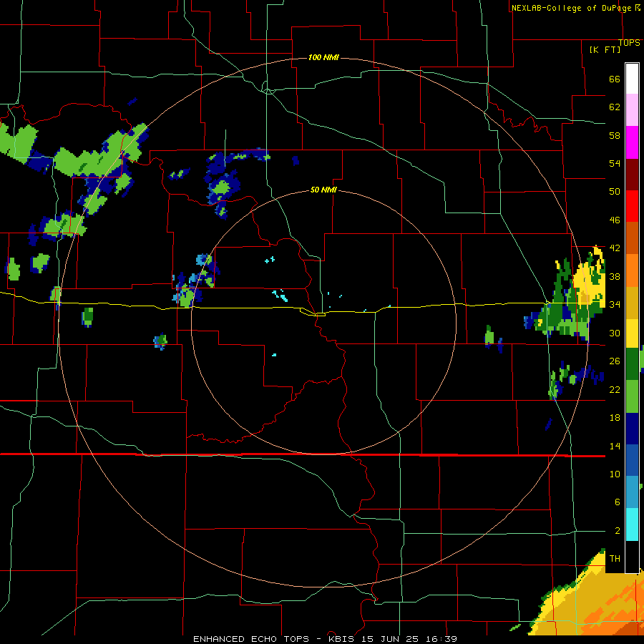Click the white swatch in the tops legend
Image resolution: width=644 pixels, height=644 pixels.
(632, 79)
